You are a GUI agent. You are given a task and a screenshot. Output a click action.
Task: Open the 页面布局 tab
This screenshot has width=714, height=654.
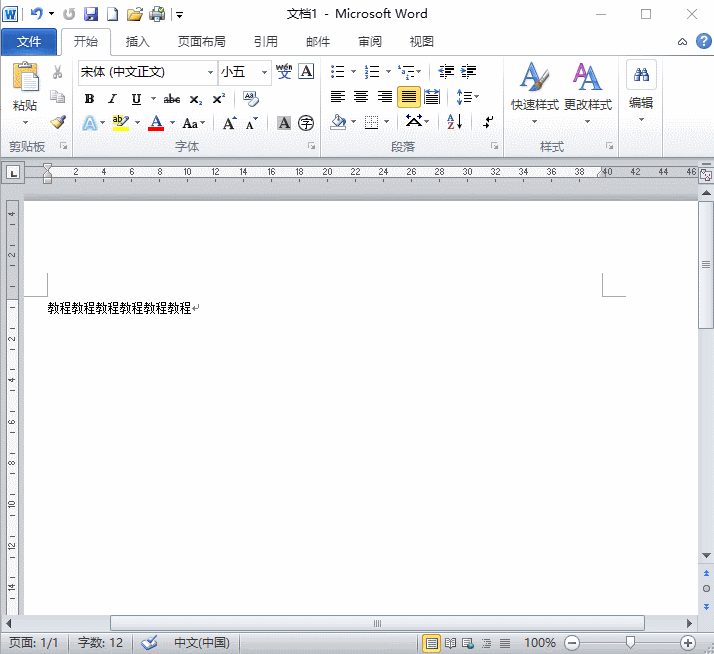(201, 42)
